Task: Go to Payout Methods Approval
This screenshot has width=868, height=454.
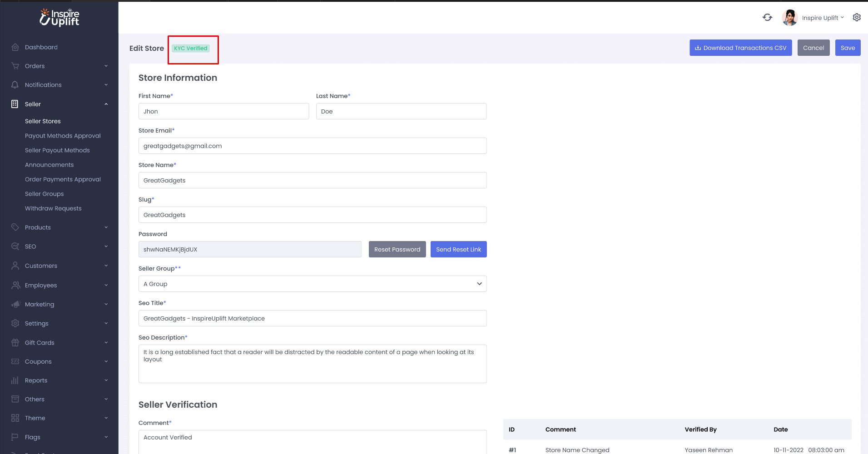Action: 63,136
